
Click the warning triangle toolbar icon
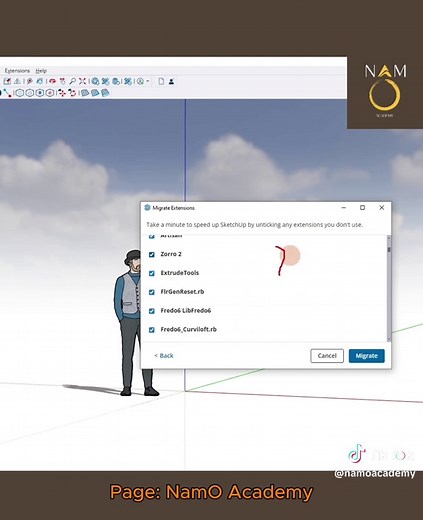pos(17,81)
